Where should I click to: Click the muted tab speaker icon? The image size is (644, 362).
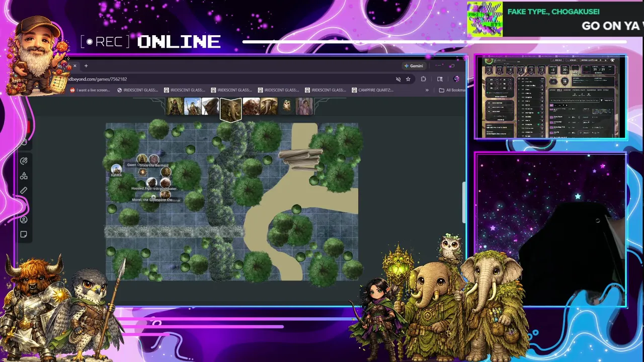pyautogui.click(x=398, y=79)
